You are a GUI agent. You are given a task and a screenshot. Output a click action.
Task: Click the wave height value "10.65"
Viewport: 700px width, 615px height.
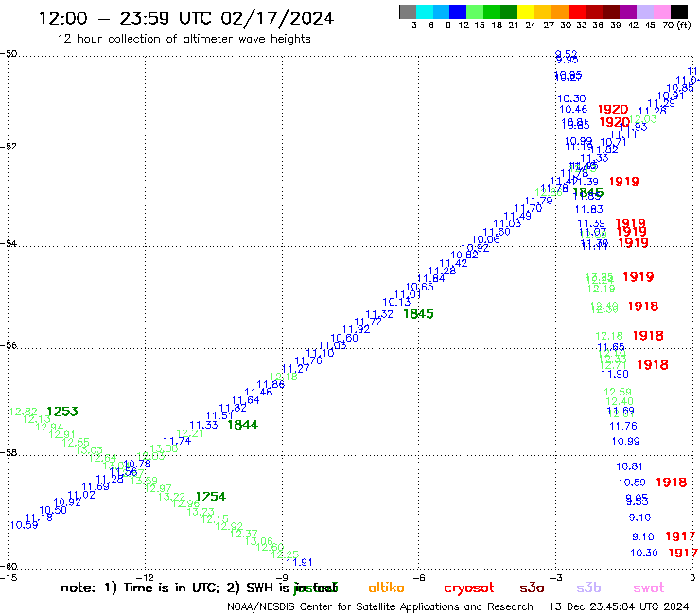(x=420, y=287)
